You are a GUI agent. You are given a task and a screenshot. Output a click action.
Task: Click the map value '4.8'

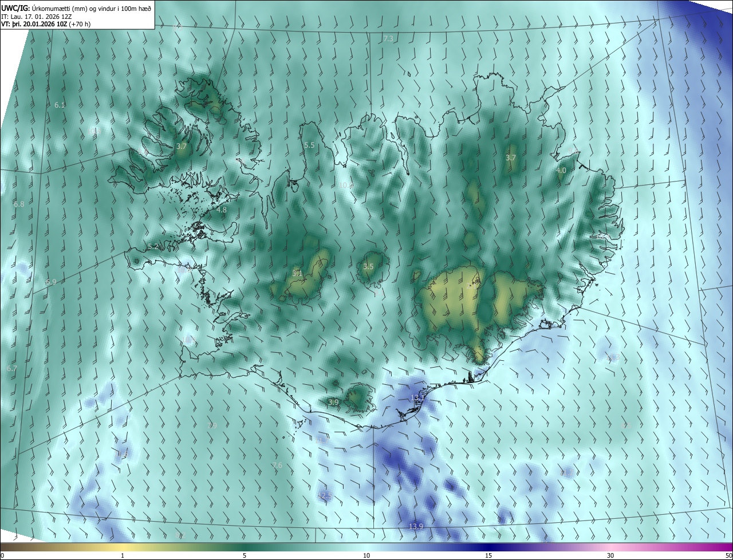(x=222, y=210)
